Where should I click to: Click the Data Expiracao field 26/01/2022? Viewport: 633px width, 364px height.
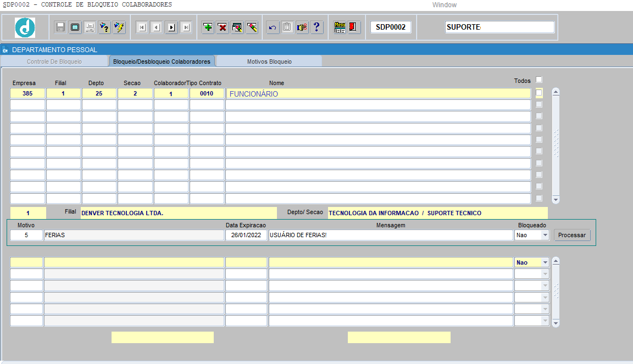(x=246, y=235)
